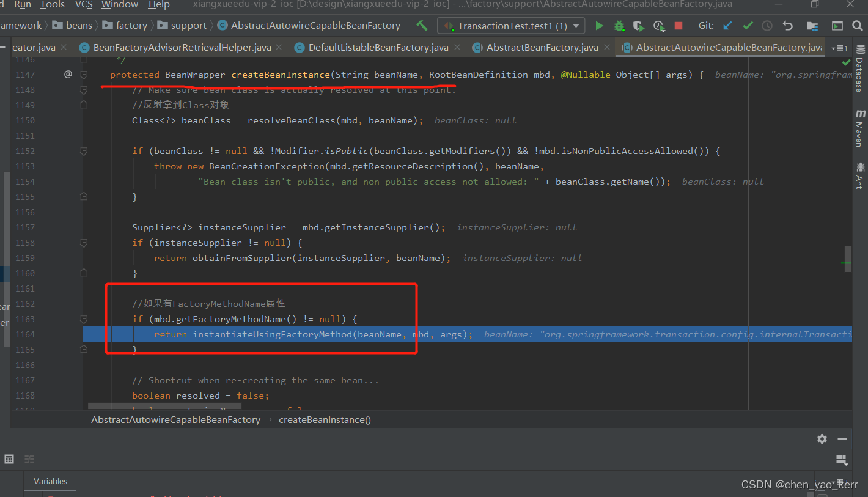Open the Window menu
This screenshot has width=868, height=497.
[x=119, y=5]
